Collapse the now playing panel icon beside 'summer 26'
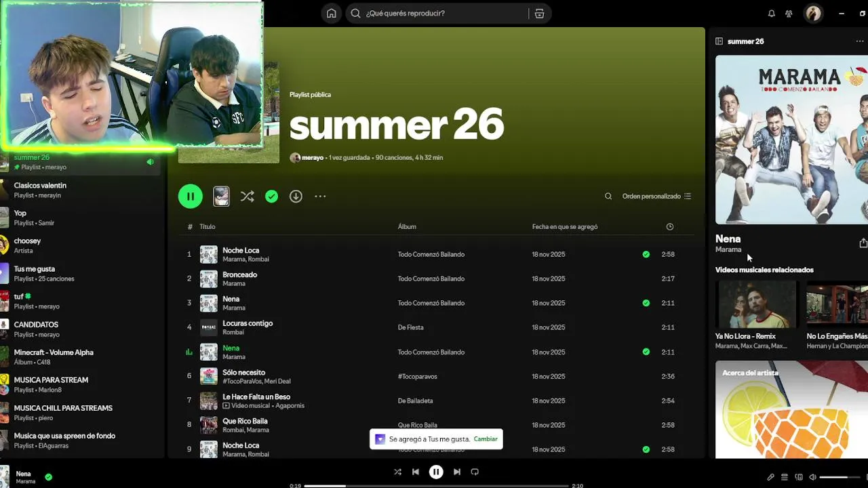 719,41
